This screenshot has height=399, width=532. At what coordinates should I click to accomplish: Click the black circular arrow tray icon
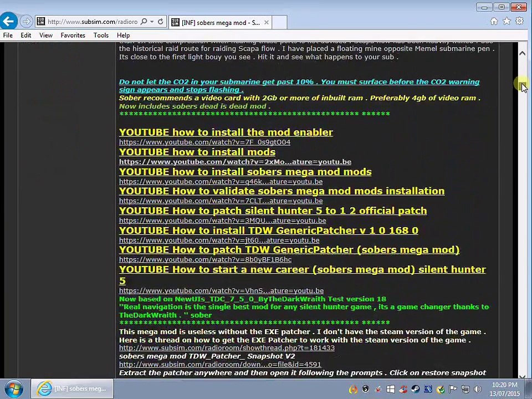pyautogui.click(x=365, y=389)
